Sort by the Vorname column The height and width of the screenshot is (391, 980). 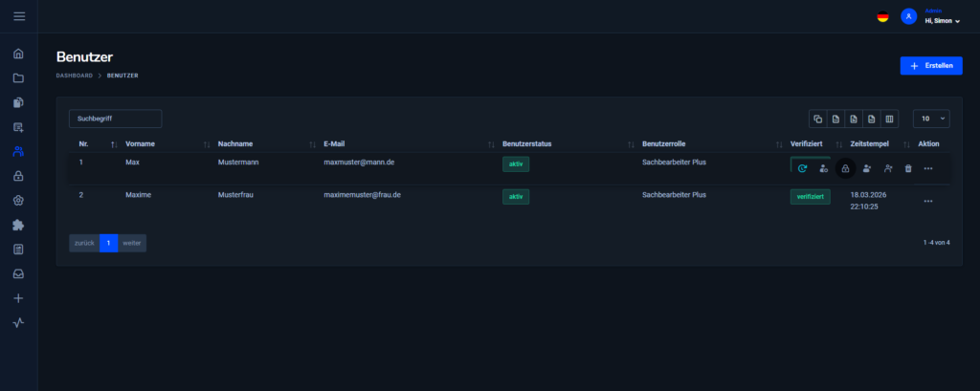[207, 144]
